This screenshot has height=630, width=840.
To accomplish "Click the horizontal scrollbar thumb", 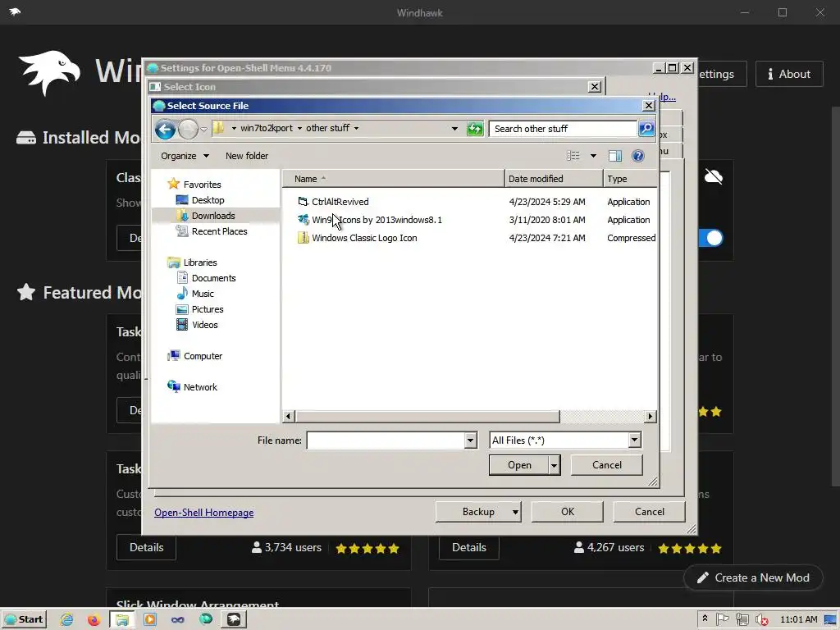I will point(427,416).
